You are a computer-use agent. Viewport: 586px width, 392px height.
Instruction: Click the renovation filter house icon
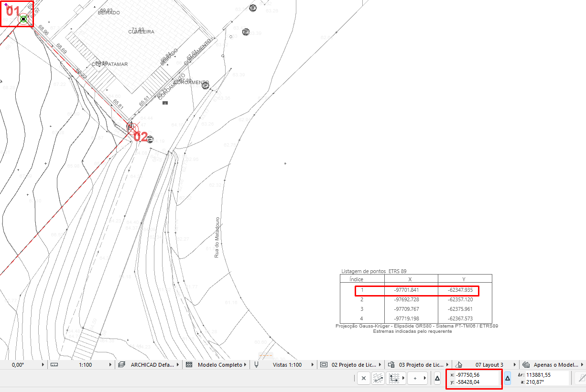(x=459, y=364)
